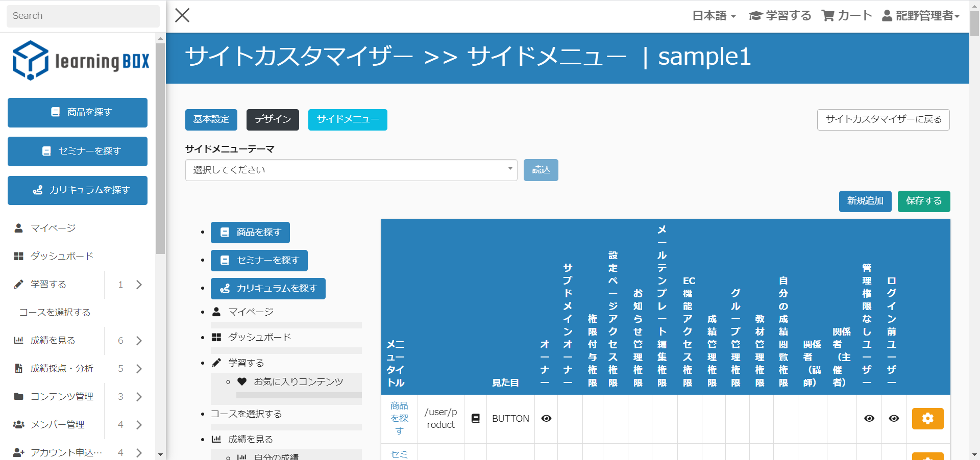Screen dimensions: 980x460
Task: Open the サイドメニューテーマ dropdown
Action: pos(351,170)
